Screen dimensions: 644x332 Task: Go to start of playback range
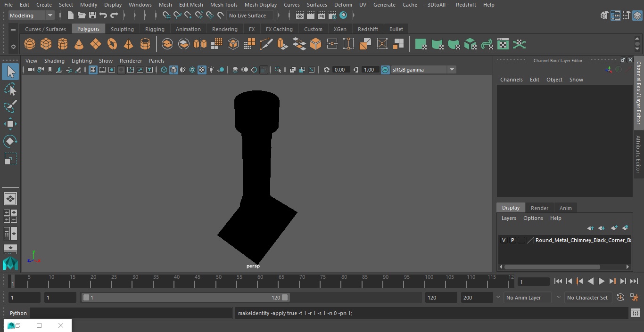coord(558,281)
